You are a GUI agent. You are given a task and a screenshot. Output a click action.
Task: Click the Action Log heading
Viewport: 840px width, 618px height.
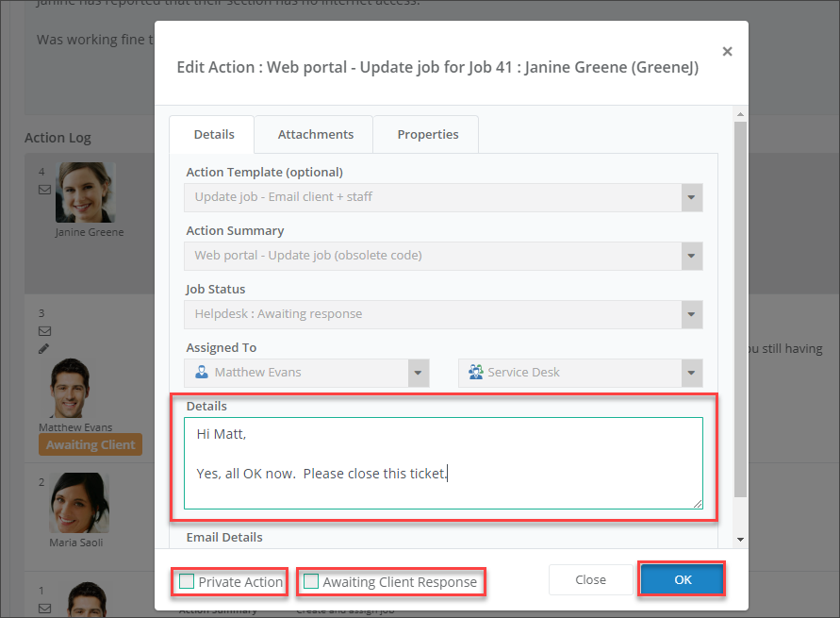pyautogui.click(x=58, y=139)
